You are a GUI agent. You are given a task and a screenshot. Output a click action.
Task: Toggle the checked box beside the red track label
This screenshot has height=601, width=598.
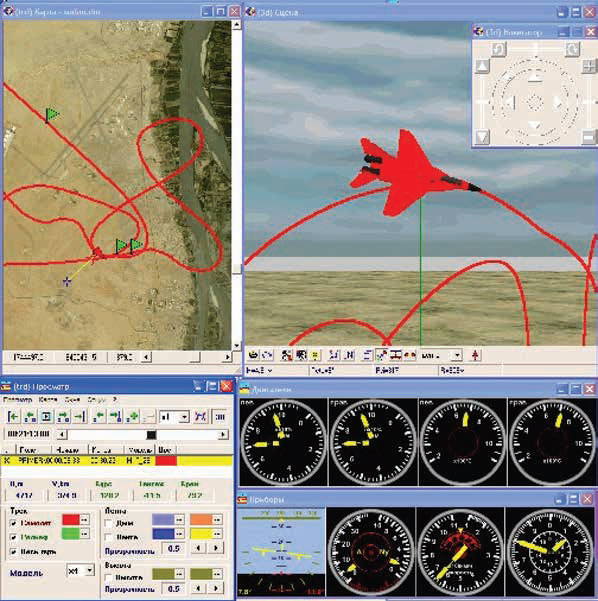pyautogui.click(x=14, y=523)
